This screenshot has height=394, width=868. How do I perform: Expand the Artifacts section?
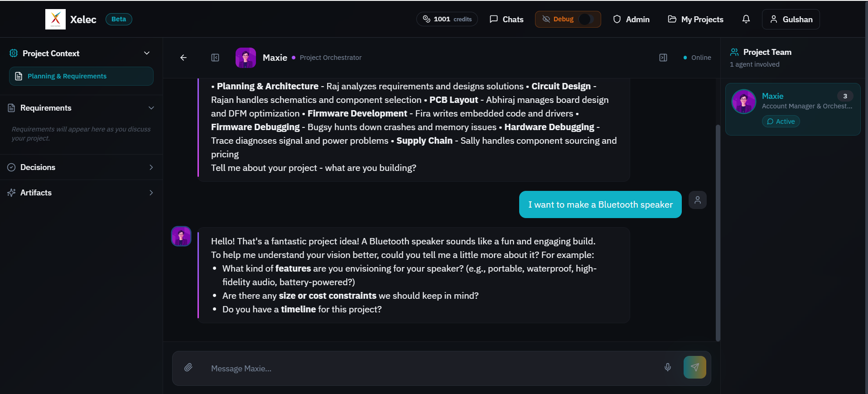151,193
